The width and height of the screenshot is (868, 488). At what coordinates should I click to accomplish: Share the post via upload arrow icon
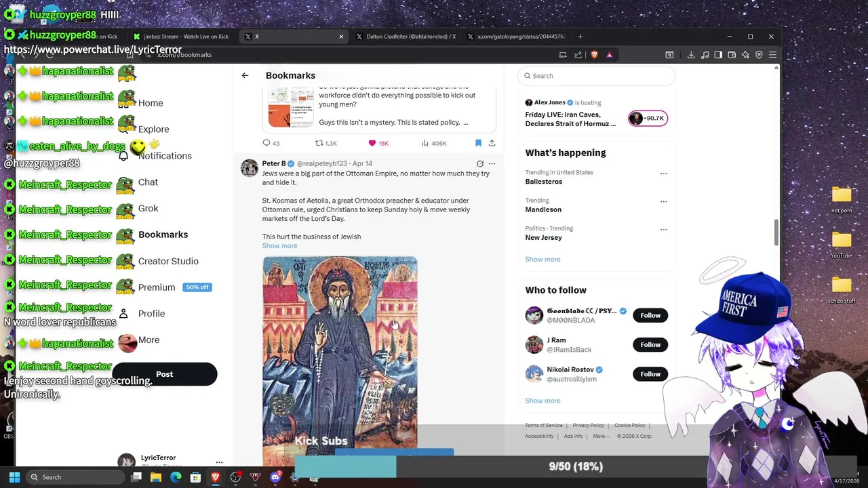point(492,143)
